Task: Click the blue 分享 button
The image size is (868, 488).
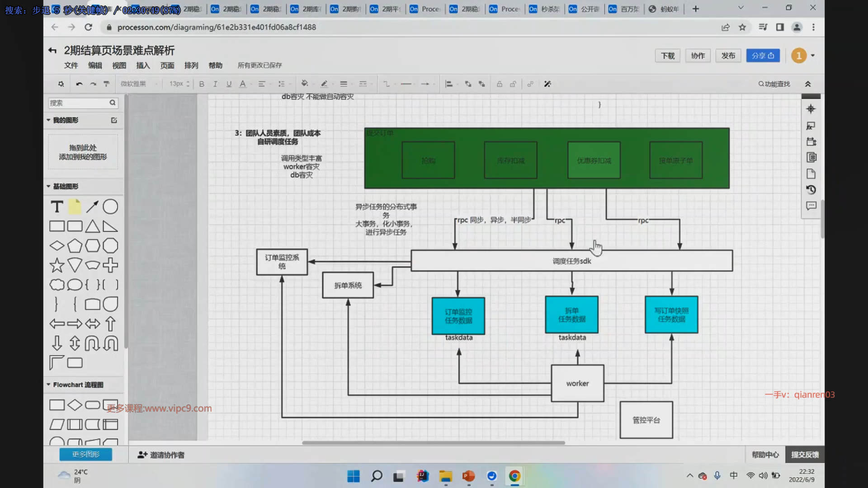Action: pyautogui.click(x=763, y=56)
